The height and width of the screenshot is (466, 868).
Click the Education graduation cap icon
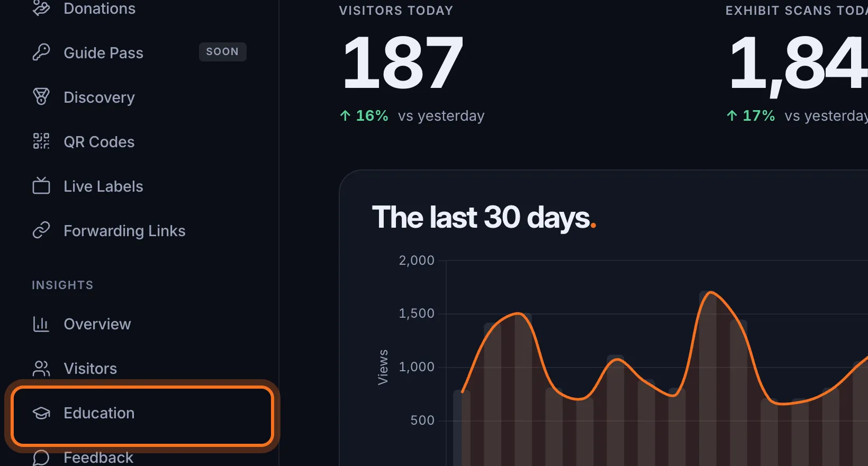(41, 413)
